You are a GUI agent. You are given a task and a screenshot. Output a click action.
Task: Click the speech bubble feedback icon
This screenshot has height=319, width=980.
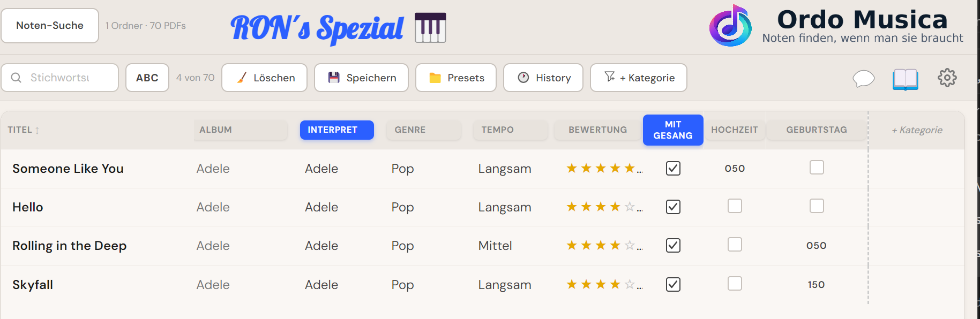pos(863,79)
